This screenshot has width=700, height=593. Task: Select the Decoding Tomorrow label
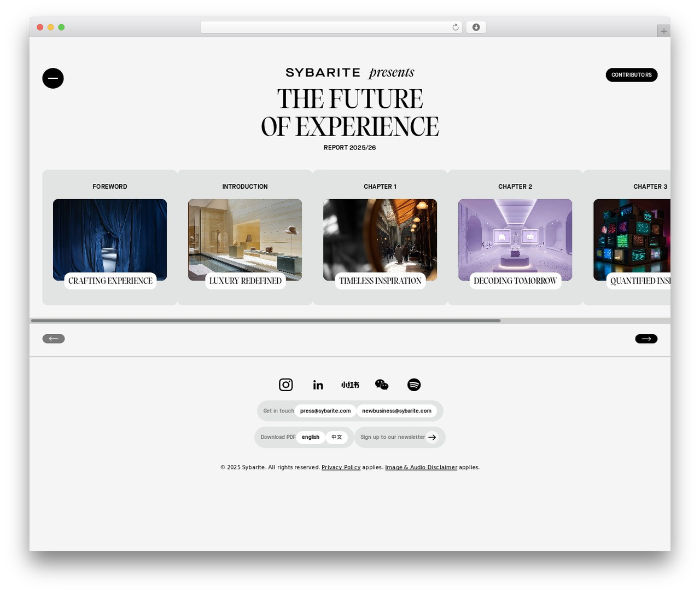point(515,281)
